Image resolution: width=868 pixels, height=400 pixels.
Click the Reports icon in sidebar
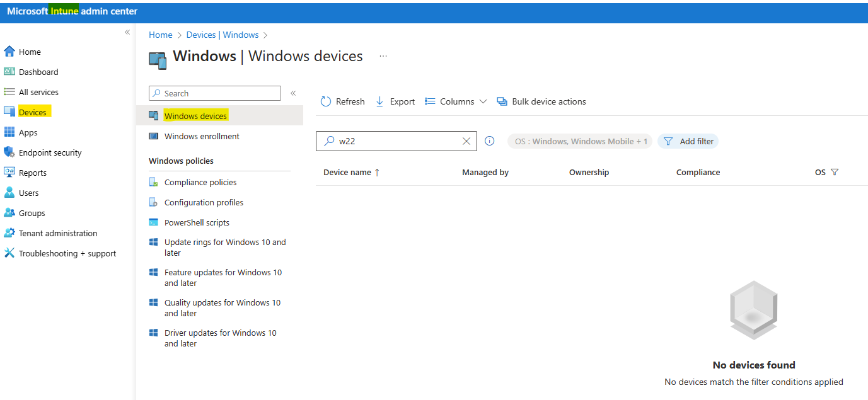[x=9, y=173]
